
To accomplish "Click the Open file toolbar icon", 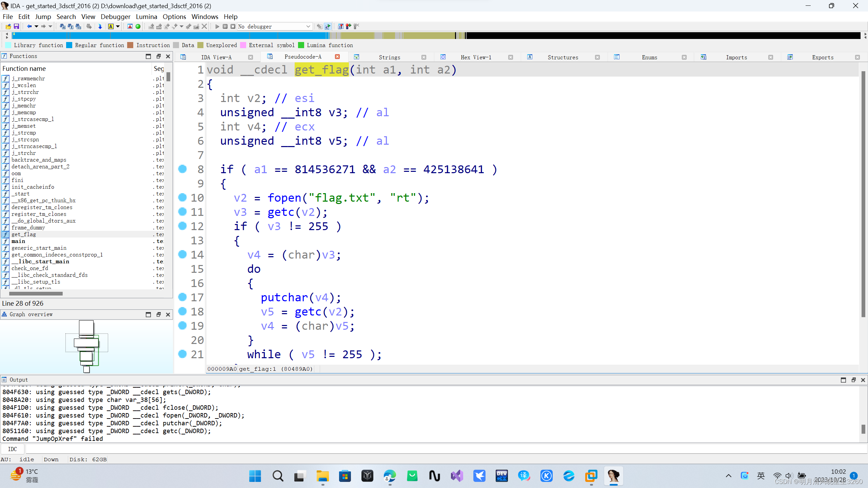I will pos(8,26).
